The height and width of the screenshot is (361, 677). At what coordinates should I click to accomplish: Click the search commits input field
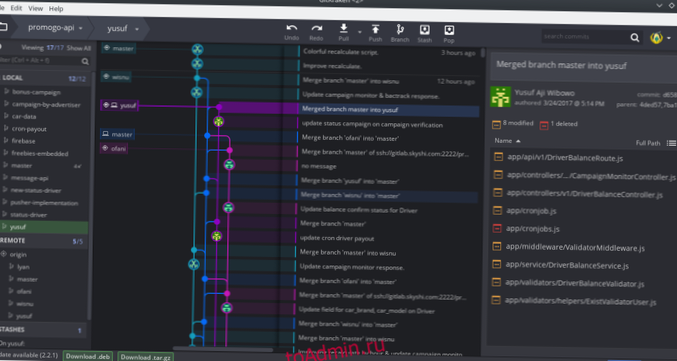coord(585,37)
